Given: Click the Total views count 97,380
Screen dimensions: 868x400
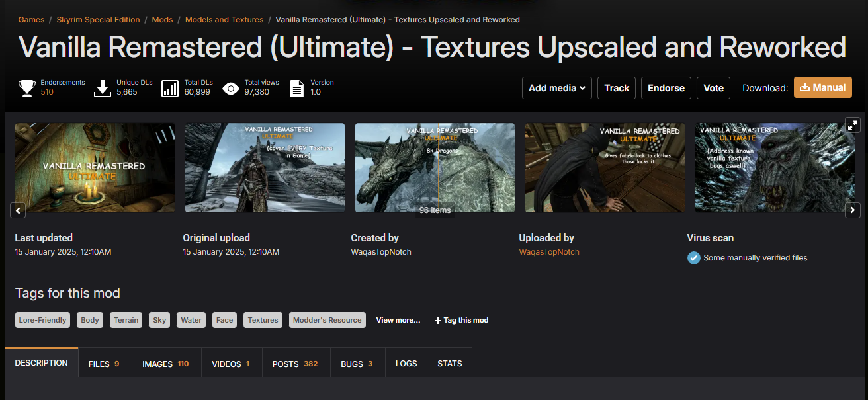Looking at the screenshot, I should (x=257, y=92).
